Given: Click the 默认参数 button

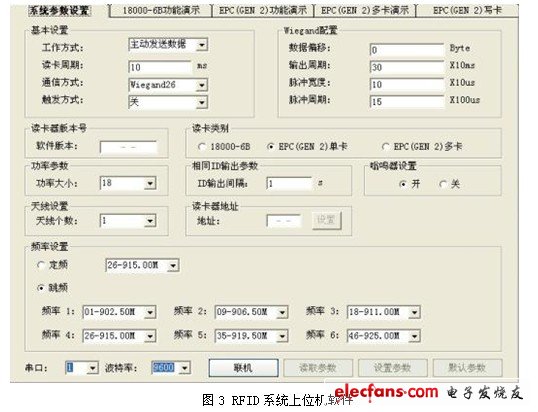Looking at the screenshot, I should [467, 368].
